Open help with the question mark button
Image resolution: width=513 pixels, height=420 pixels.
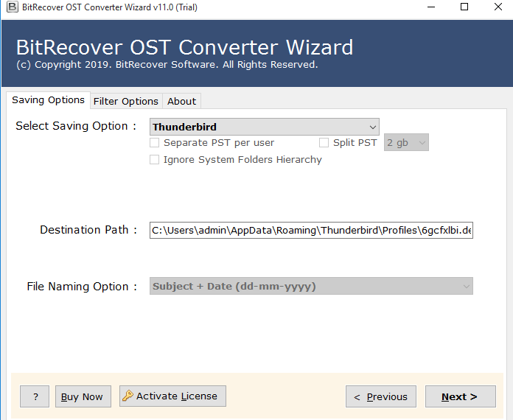(35, 396)
